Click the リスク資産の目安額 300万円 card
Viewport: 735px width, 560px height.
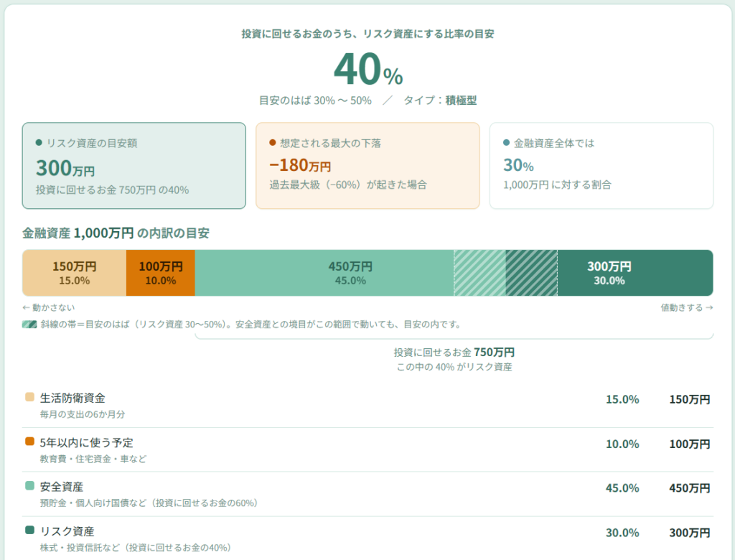[x=134, y=166]
